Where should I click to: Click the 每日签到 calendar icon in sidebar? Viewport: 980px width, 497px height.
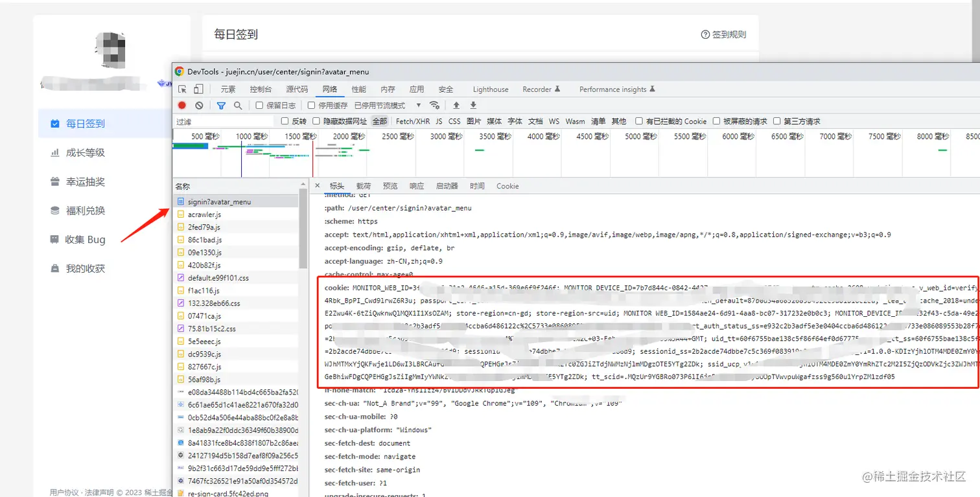(55, 123)
